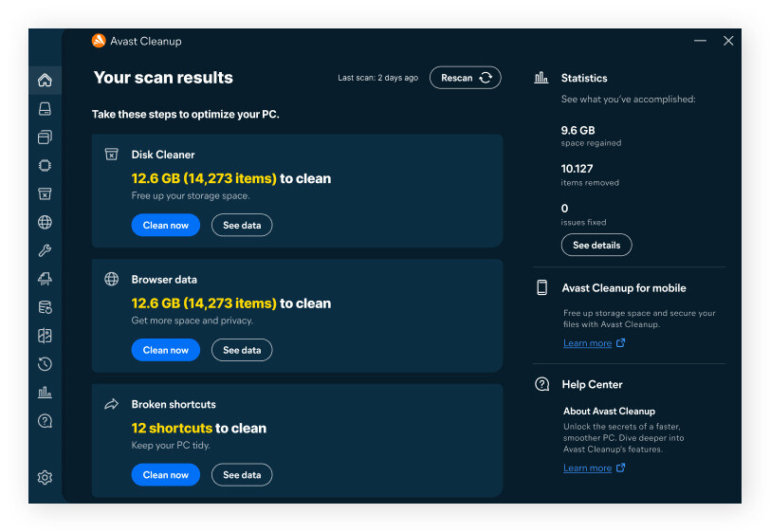Screen dimensions: 770x532
Task: Click See details in Statistics
Action: coord(596,245)
